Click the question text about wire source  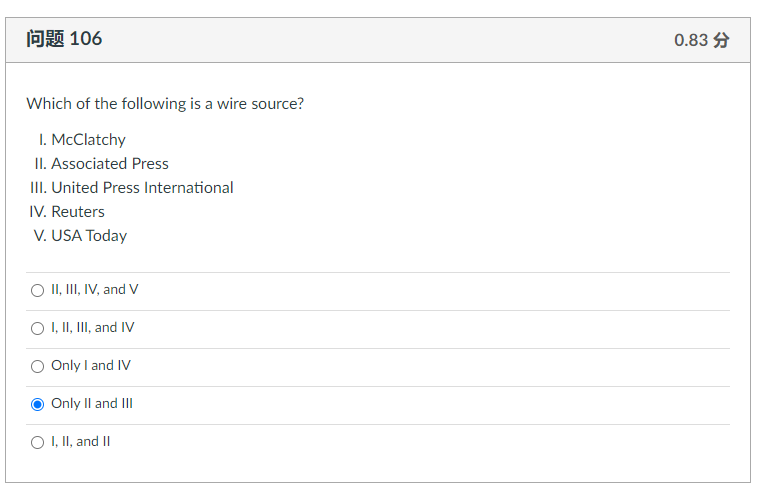tap(165, 104)
